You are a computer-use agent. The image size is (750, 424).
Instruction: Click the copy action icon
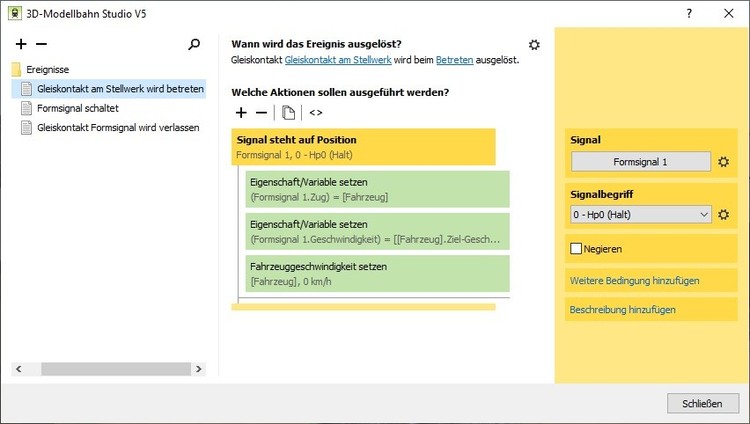pyautogui.click(x=289, y=113)
